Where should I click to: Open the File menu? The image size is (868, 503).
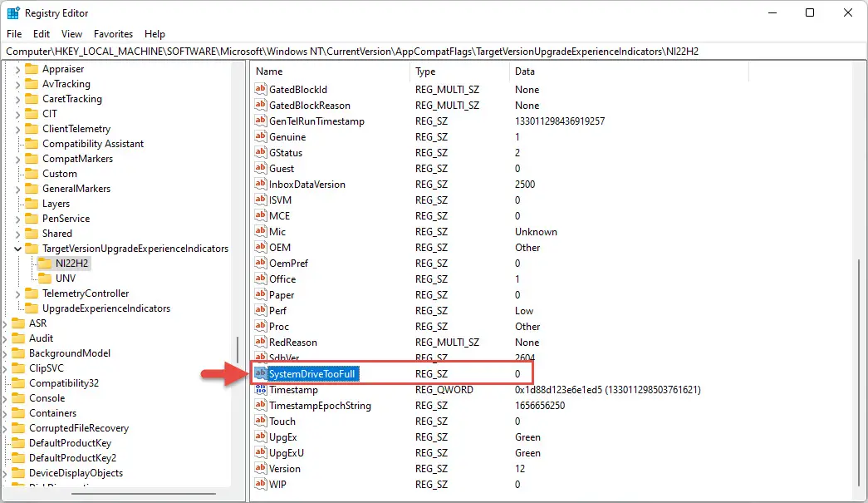click(x=14, y=34)
